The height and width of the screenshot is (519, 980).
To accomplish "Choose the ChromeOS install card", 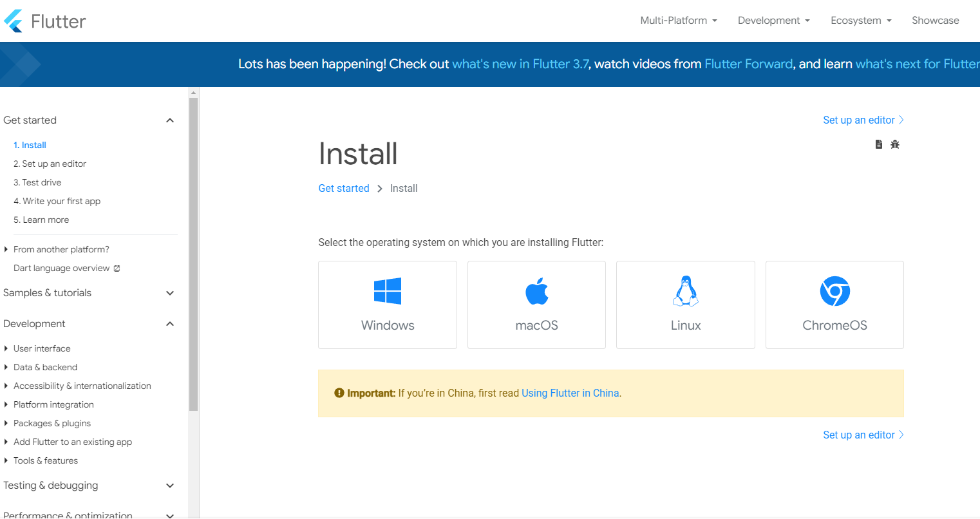I will point(834,305).
